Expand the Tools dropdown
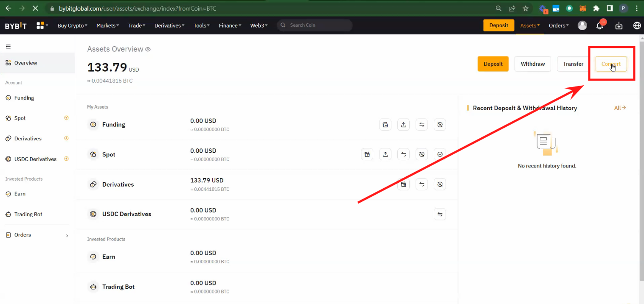644x304 pixels. click(x=202, y=25)
